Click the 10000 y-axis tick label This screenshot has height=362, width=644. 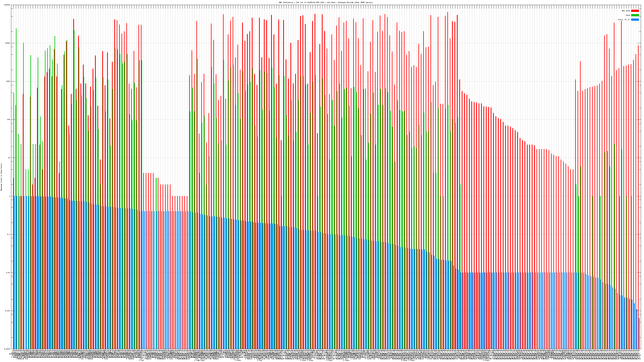pyautogui.click(x=8, y=43)
